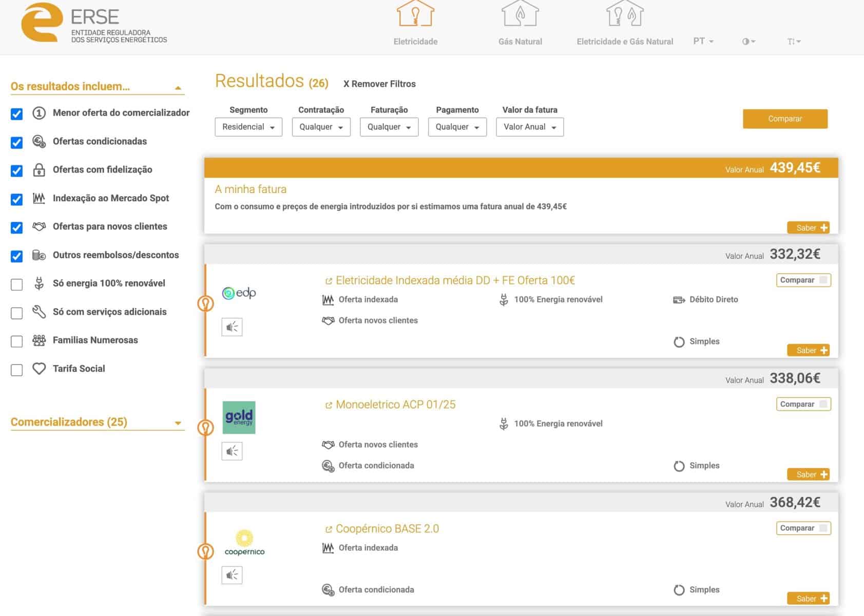864x616 pixels.
Task: Select the Eletricidade house icon
Action: tap(415, 14)
